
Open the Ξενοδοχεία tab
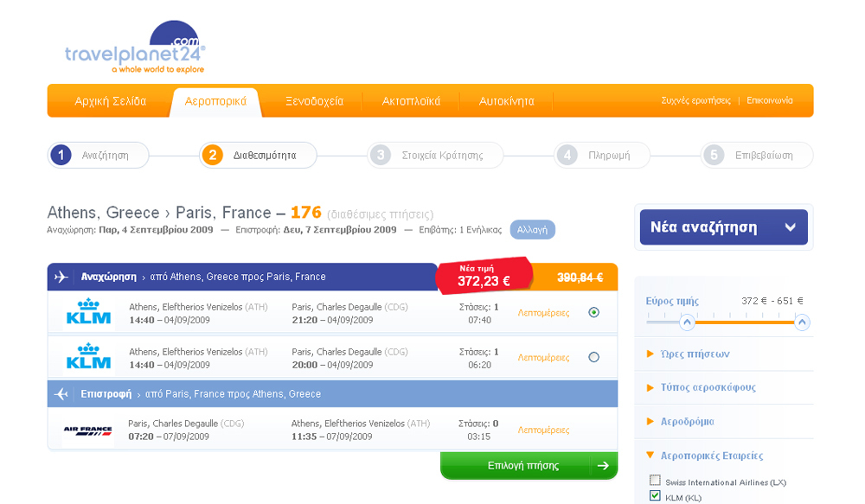(315, 101)
